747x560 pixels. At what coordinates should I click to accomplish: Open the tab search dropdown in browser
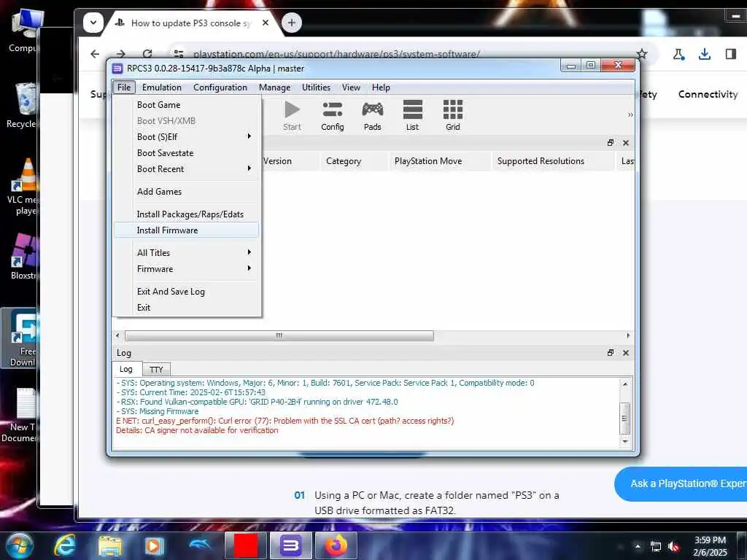click(x=93, y=23)
